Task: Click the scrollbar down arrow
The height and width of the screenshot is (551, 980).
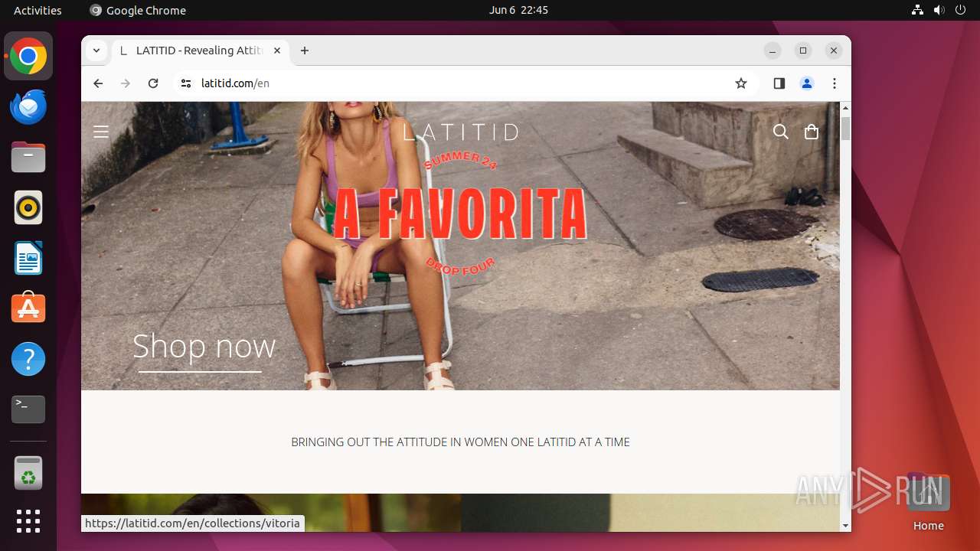Action: click(x=845, y=526)
